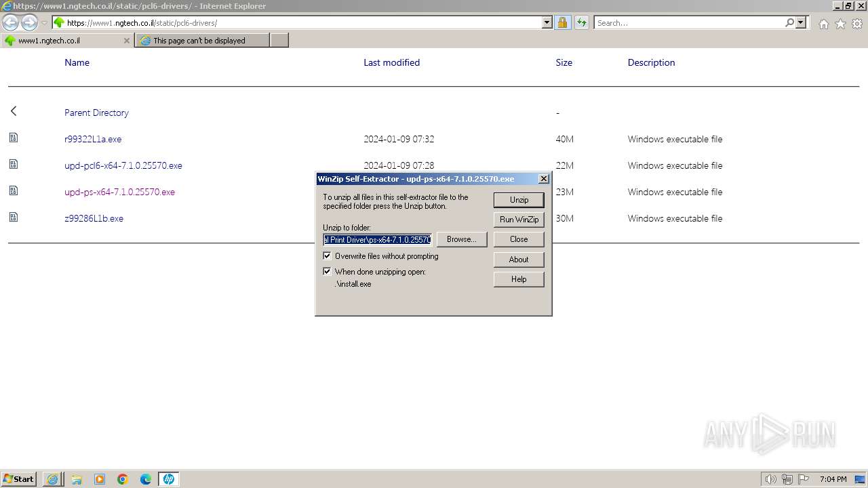The height and width of the screenshot is (488, 868).
Task: Click the file icon beside upd-ps-x64 entry
Action: (14, 190)
